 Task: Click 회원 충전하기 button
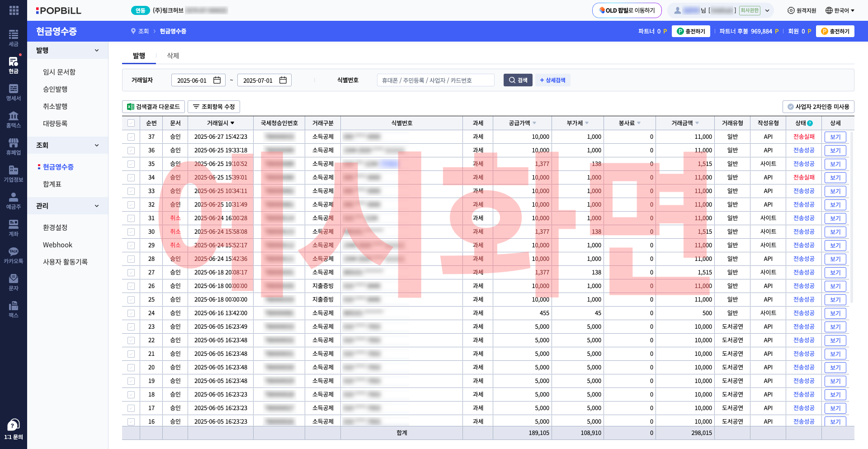pyautogui.click(x=835, y=31)
